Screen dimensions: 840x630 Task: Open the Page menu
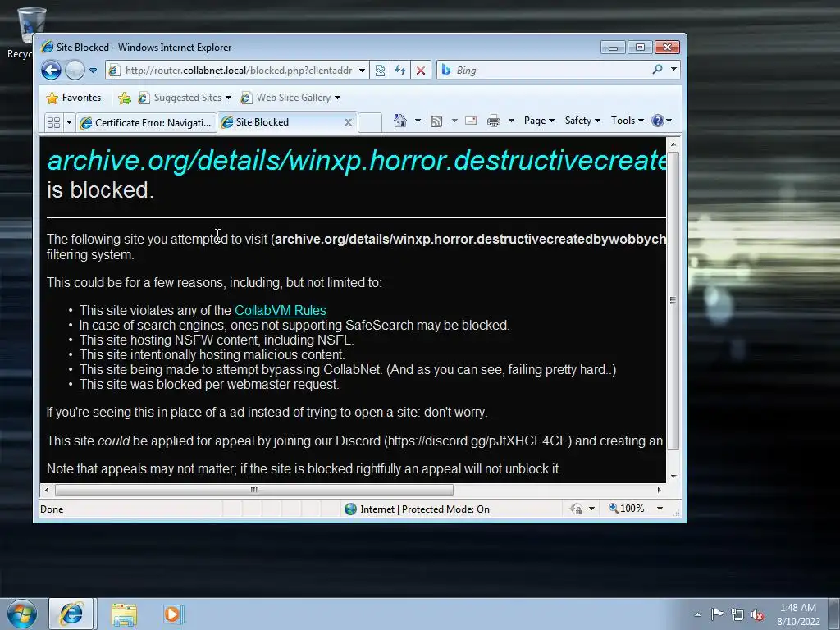coord(539,121)
